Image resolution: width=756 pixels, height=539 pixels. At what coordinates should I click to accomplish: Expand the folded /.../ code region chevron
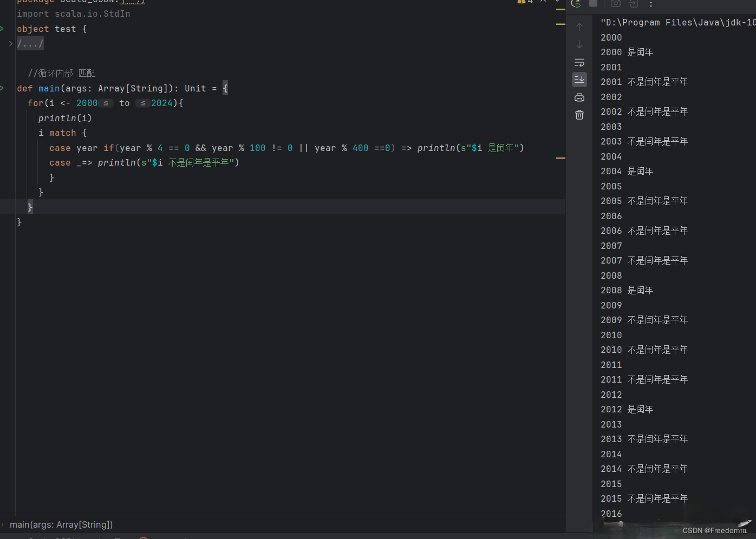point(10,43)
